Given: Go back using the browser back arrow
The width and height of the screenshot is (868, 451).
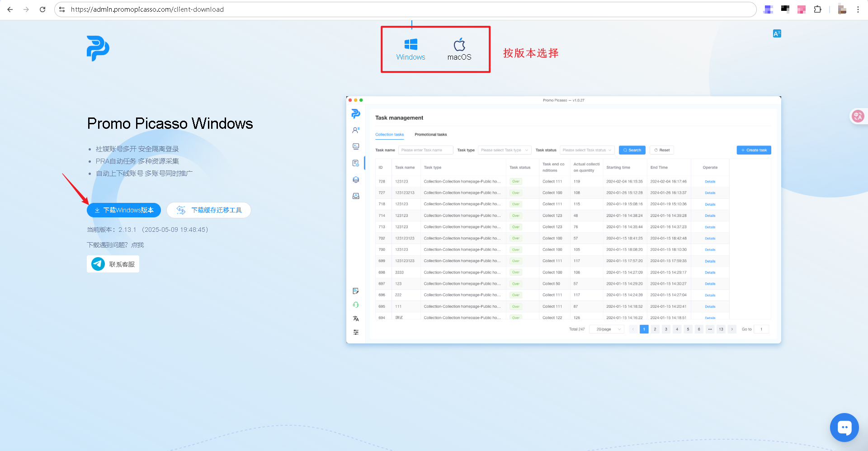Looking at the screenshot, I should pyautogui.click(x=10, y=9).
